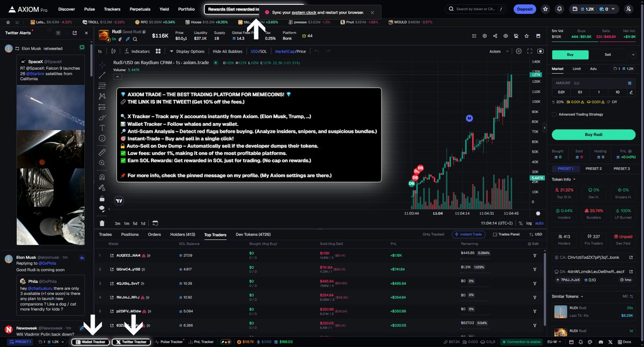
Task: Select the ruler measure tool
Action: 102,153
